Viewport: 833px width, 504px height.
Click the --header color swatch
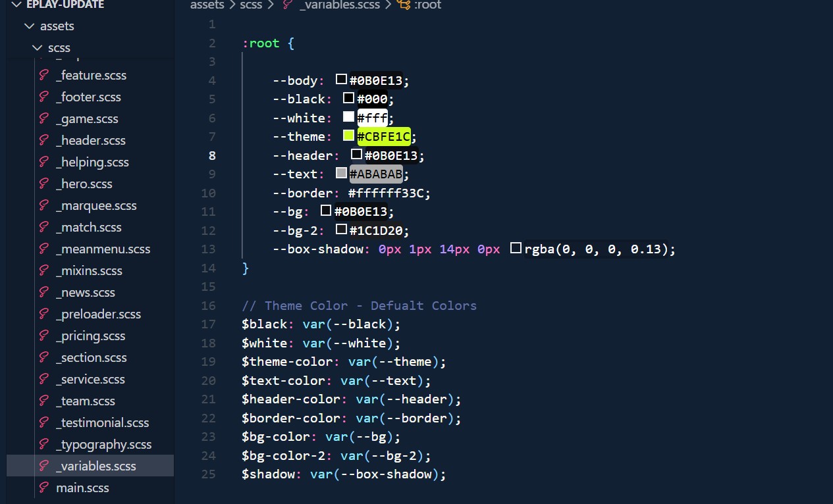[x=356, y=155]
